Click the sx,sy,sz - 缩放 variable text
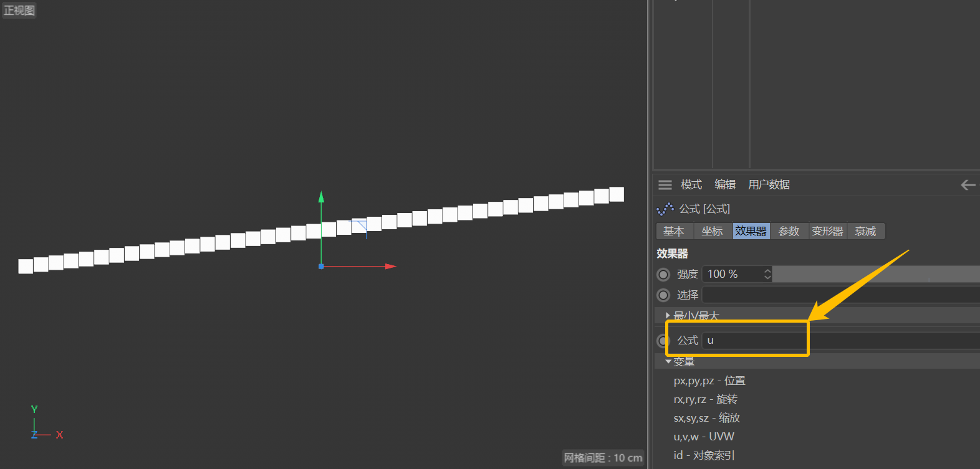Viewport: 980px width, 469px height. tap(707, 419)
